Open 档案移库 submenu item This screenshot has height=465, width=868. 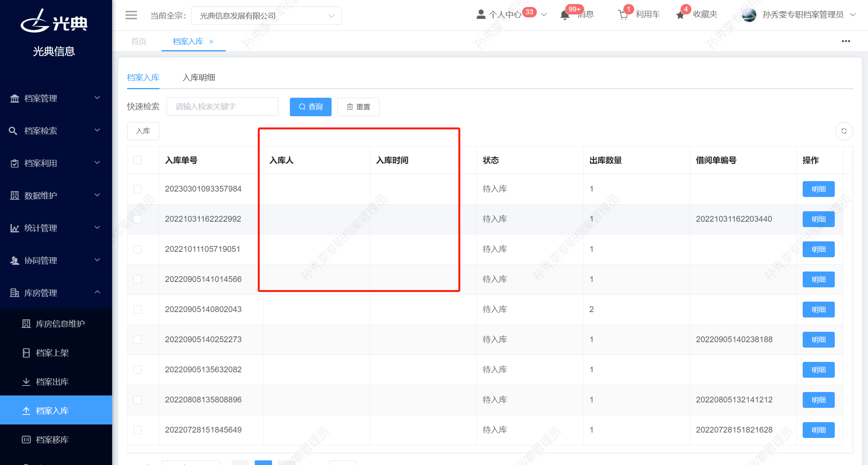click(56, 440)
